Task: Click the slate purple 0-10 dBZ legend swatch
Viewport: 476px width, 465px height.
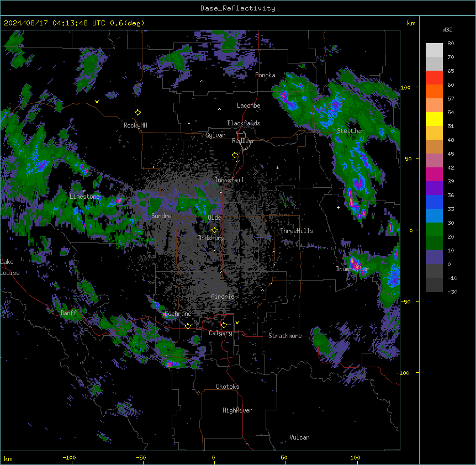Action: [434, 257]
